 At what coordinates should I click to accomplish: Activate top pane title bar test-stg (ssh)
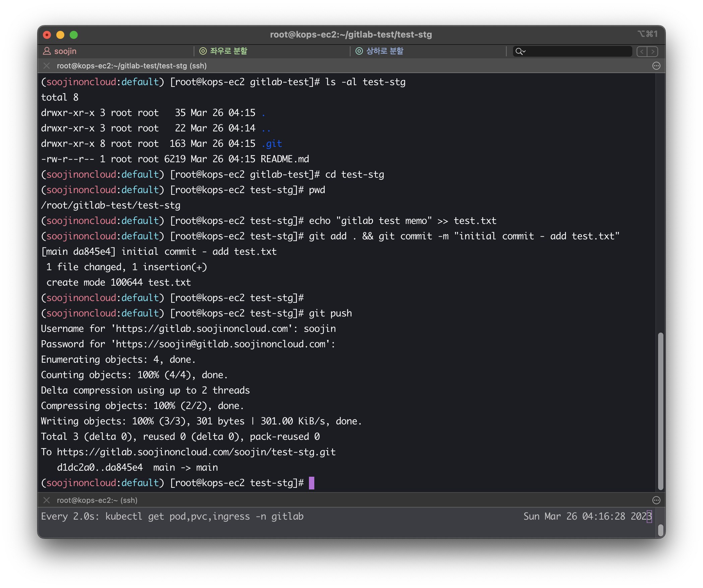tap(132, 66)
